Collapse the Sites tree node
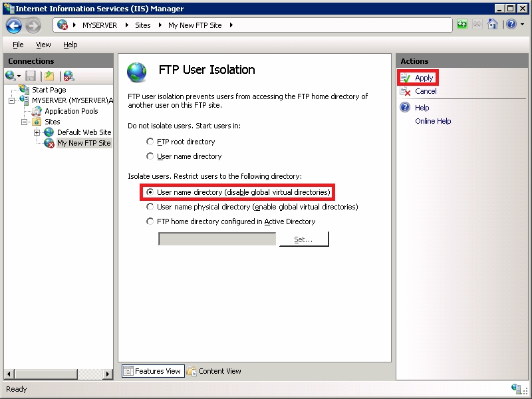This screenshot has width=532, height=399. click(x=25, y=122)
